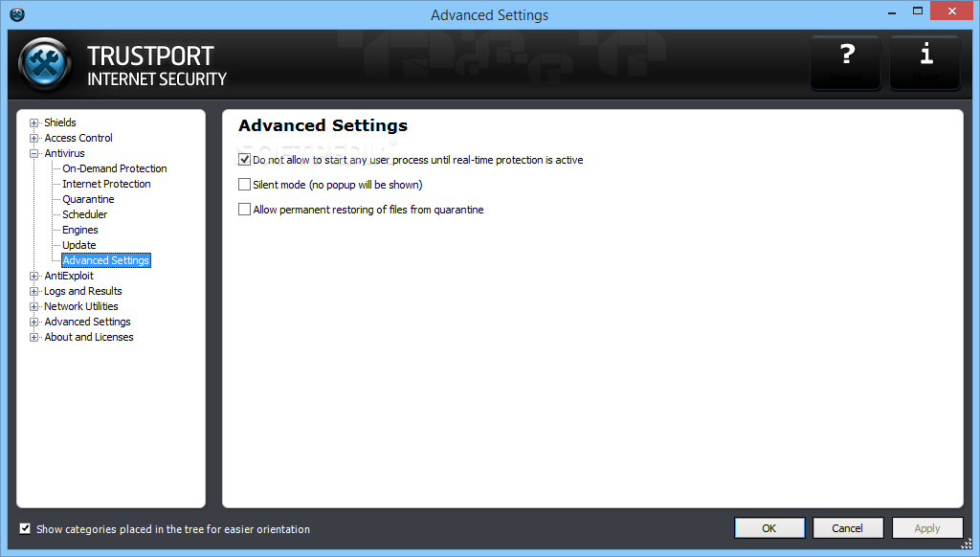The image size is (980, 557).
Task: Enable permanent restoring from quarantine checkbox
Action: [244, 210]
